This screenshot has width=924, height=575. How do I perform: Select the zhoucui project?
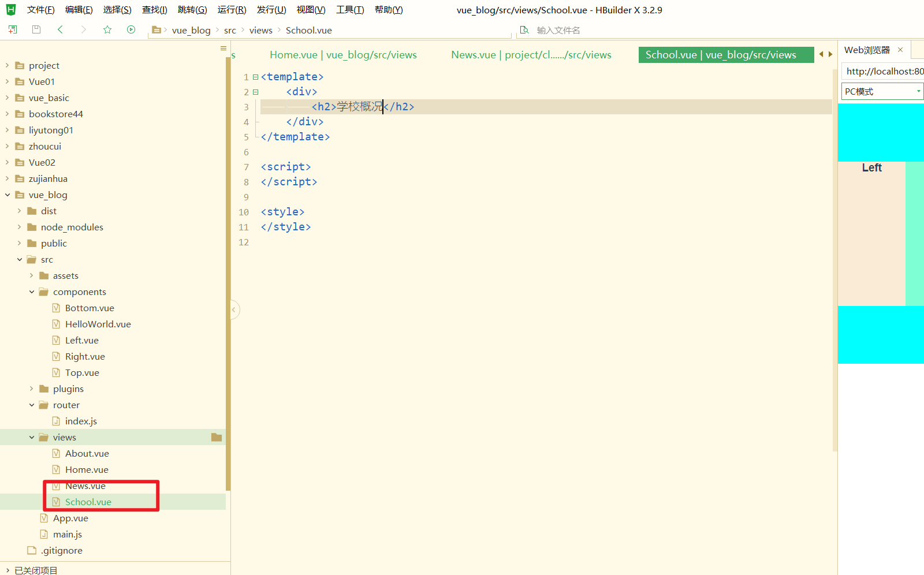(x=45, y=146)
